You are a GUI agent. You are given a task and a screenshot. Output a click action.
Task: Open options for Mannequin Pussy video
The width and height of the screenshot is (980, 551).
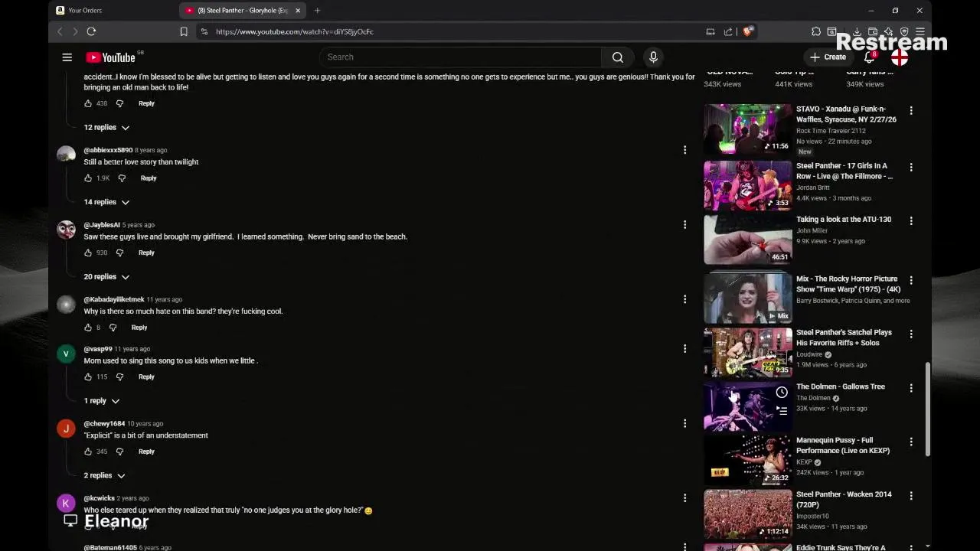pos(911,442)
